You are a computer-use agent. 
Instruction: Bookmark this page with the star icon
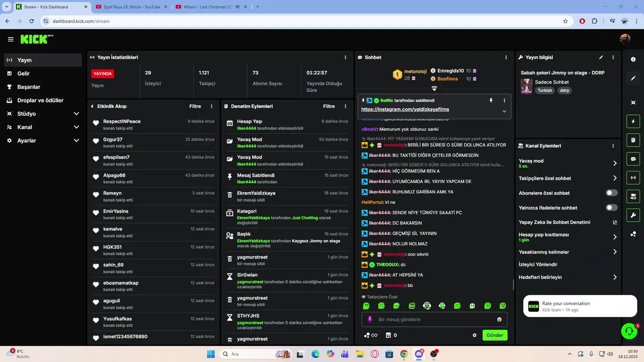(x=566, y=21)
